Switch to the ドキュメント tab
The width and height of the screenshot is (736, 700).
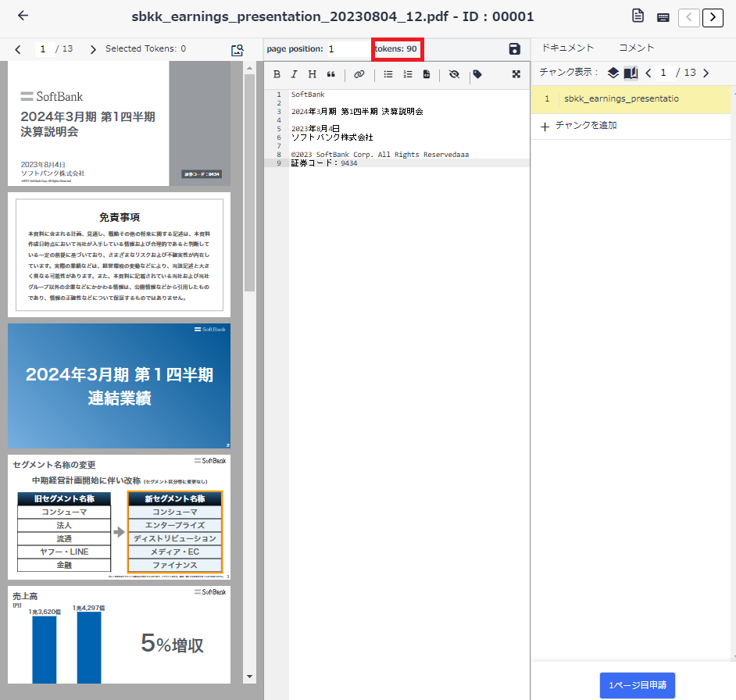568,48
